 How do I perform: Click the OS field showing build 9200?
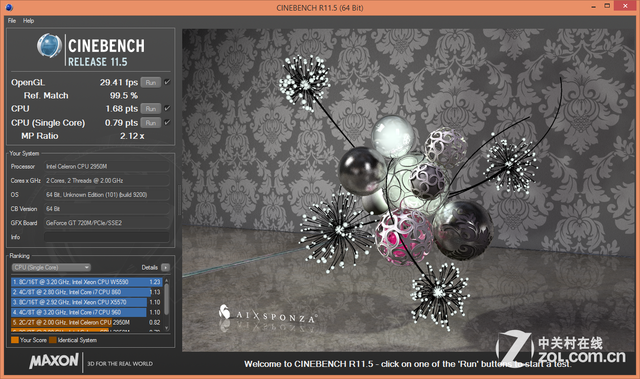click(x=107, y=195)
